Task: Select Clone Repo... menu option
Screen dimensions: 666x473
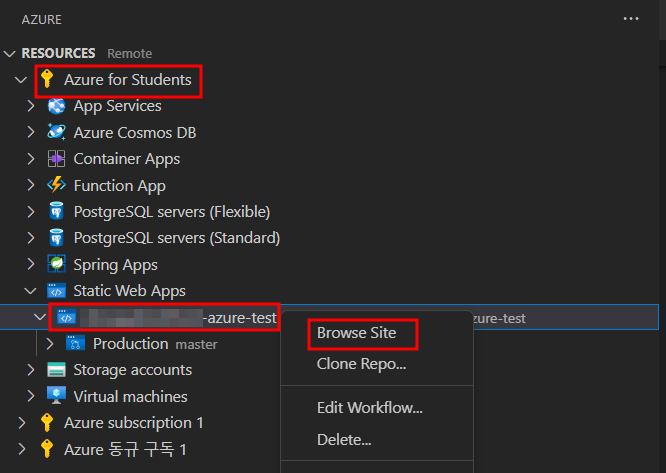Action: [361, 364]
